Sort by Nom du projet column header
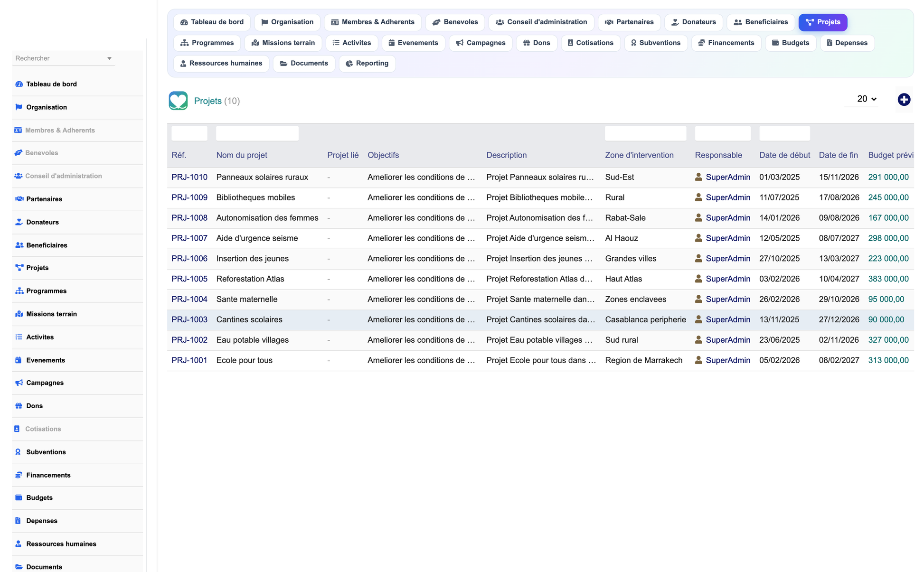The height and width of the screenshot is (572, 924). [242, 155]
